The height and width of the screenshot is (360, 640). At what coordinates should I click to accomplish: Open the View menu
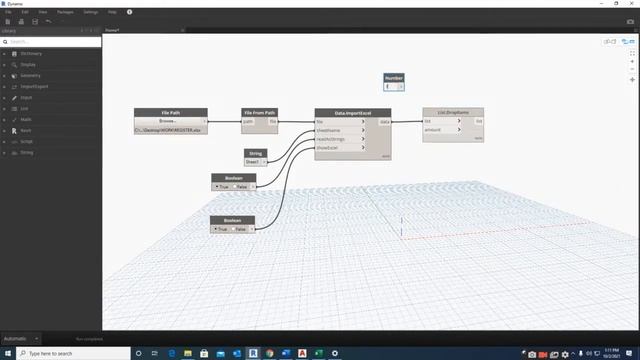click(x=42, y=12)
